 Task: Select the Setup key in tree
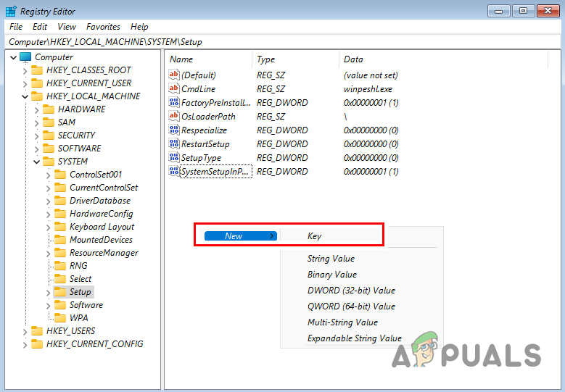tap(80, 292)
